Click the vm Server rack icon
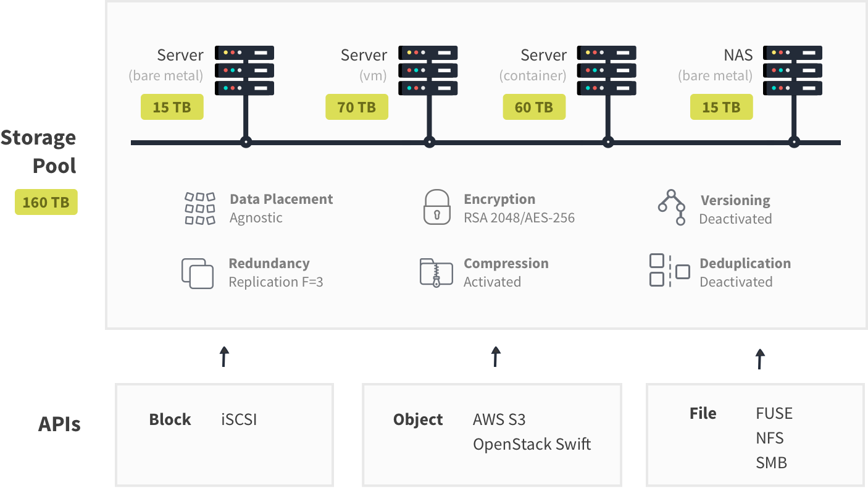Viewport: 868px width, 488px height. pos(428,70)
